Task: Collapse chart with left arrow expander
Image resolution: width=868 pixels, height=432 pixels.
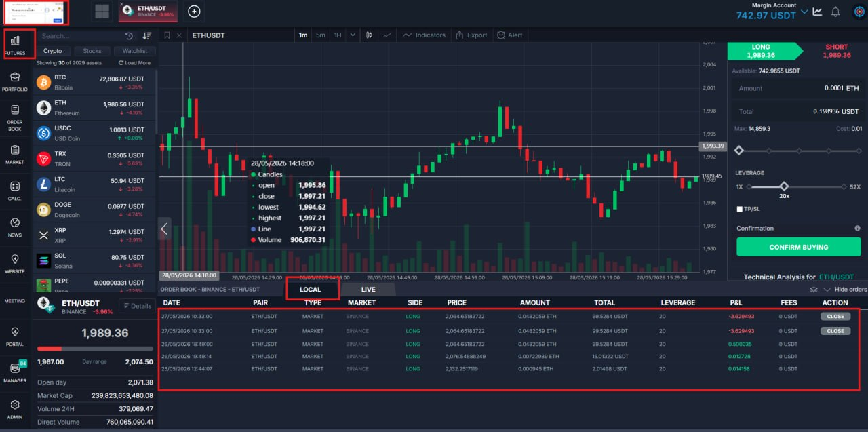Action: [164, 229]
